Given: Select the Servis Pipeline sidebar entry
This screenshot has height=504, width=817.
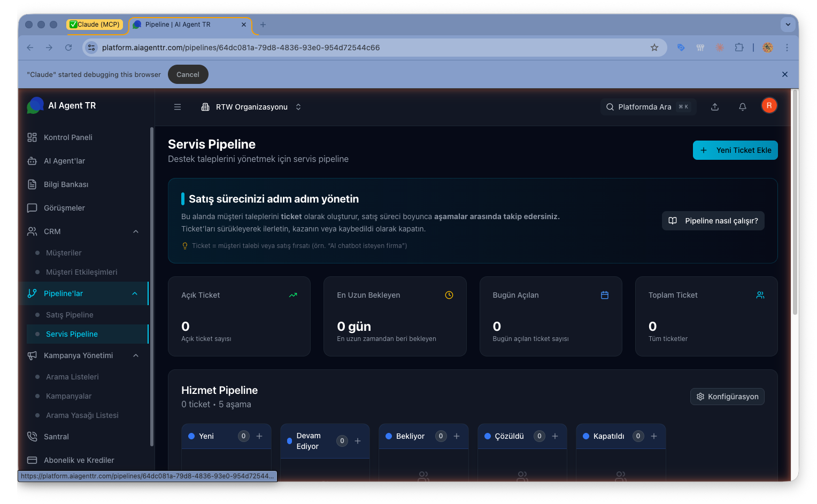Looking at the screenshot, I should (87, 334).
